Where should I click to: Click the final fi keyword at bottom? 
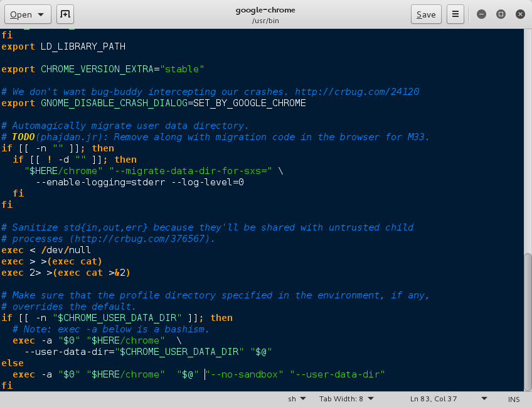point(7,386)
